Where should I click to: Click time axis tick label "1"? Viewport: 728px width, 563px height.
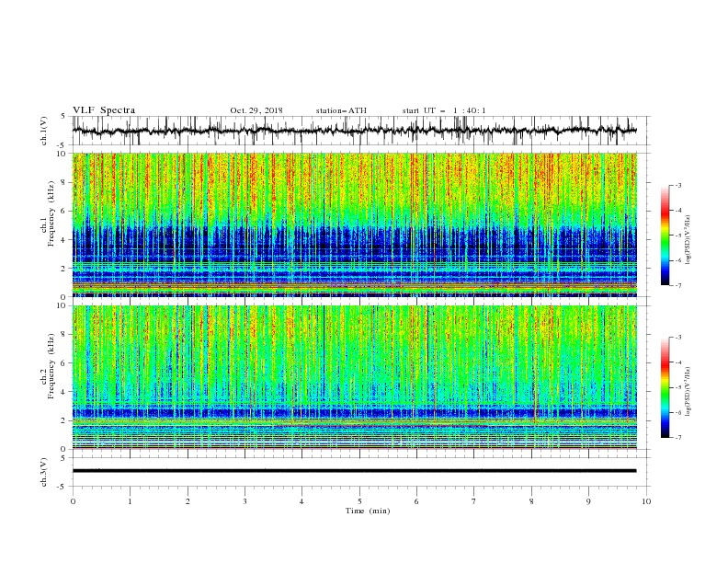(130, 501)
